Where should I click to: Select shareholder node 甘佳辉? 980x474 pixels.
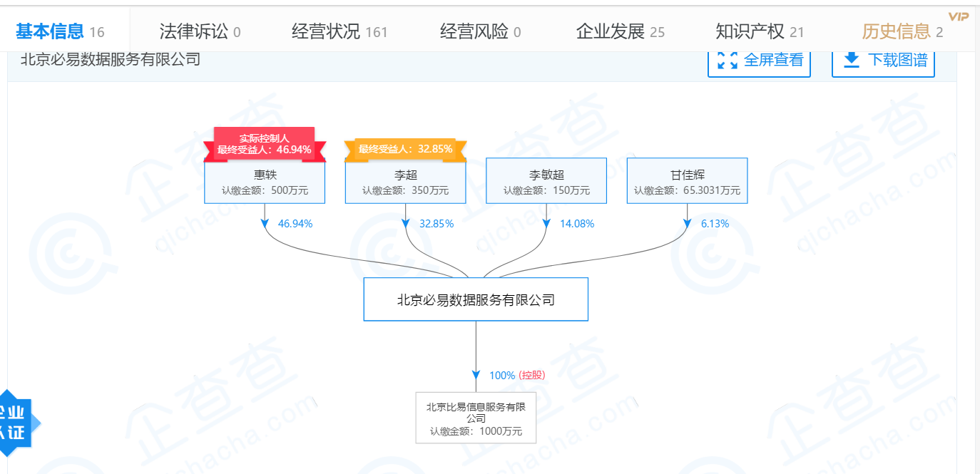[688, 181]
